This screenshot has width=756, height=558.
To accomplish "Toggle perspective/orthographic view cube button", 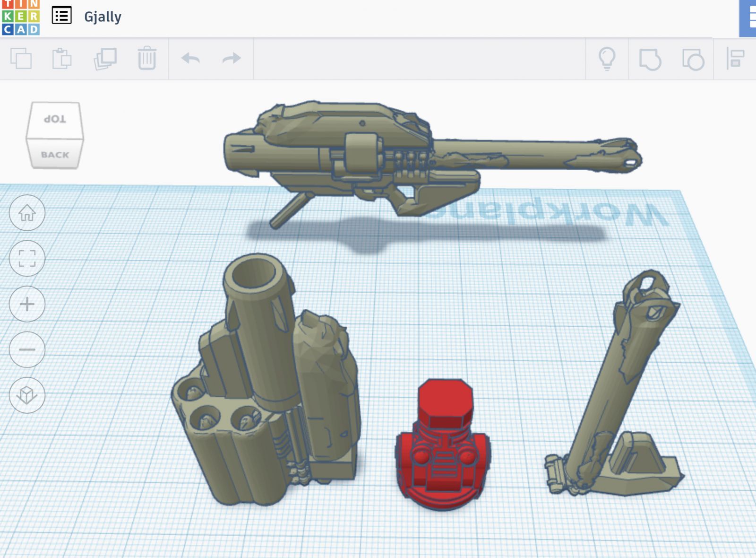I will pos(27,395).
